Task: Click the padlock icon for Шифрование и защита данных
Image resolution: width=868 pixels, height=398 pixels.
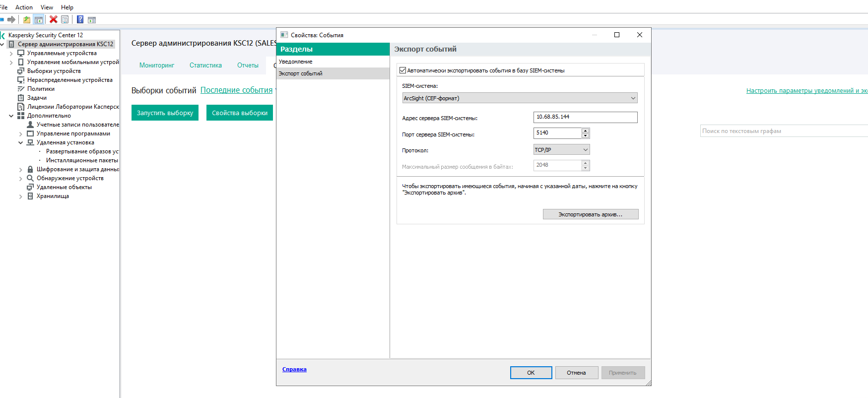Action: [x=30, y=169]
